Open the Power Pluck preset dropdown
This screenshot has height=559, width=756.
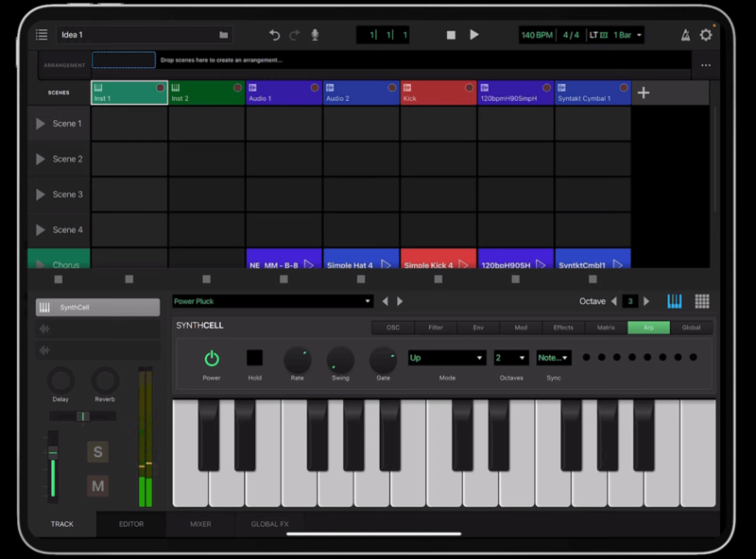(273, 301)
